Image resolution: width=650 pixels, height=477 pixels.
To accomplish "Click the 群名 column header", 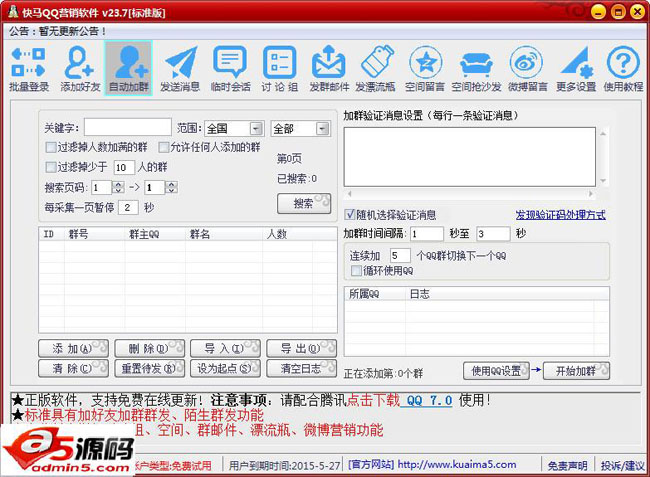I will click(x=224, y=234).
